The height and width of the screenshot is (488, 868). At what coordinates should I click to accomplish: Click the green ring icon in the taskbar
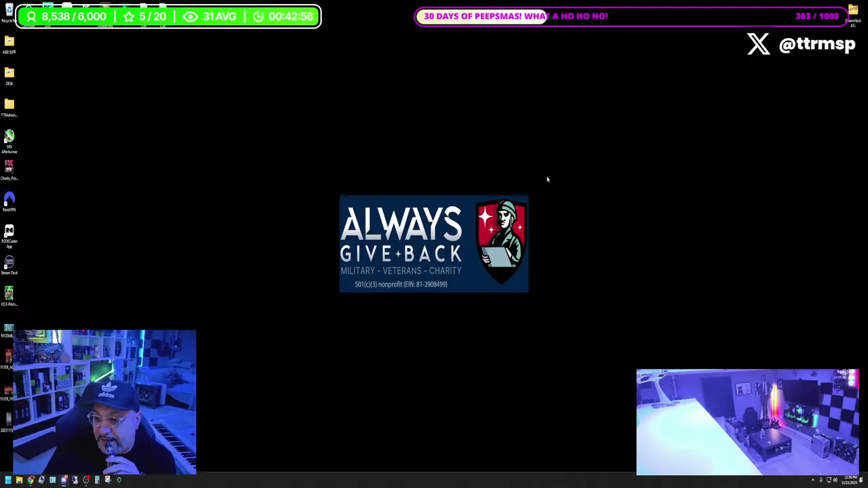[119, 480]
